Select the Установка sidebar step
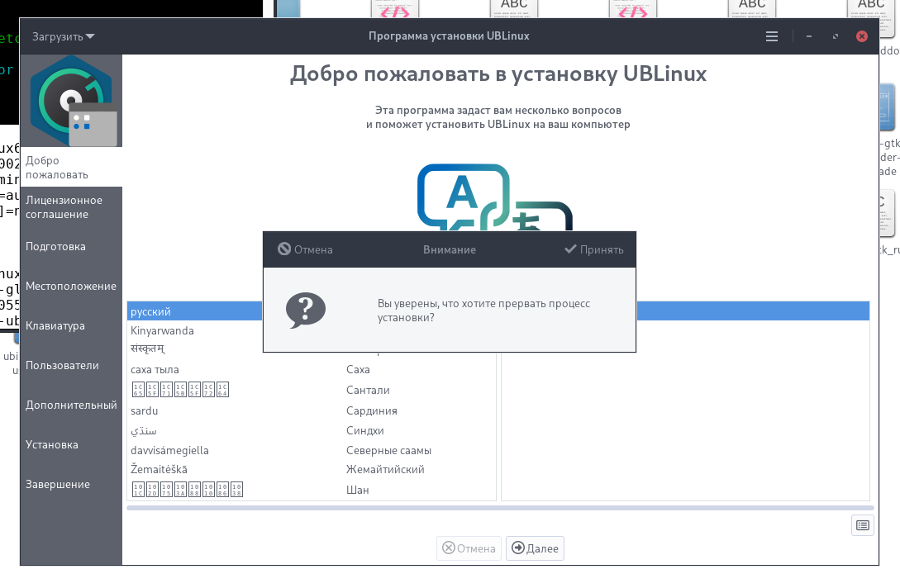Viewport: 900px width, 588px height. click(x=71, y=444)
